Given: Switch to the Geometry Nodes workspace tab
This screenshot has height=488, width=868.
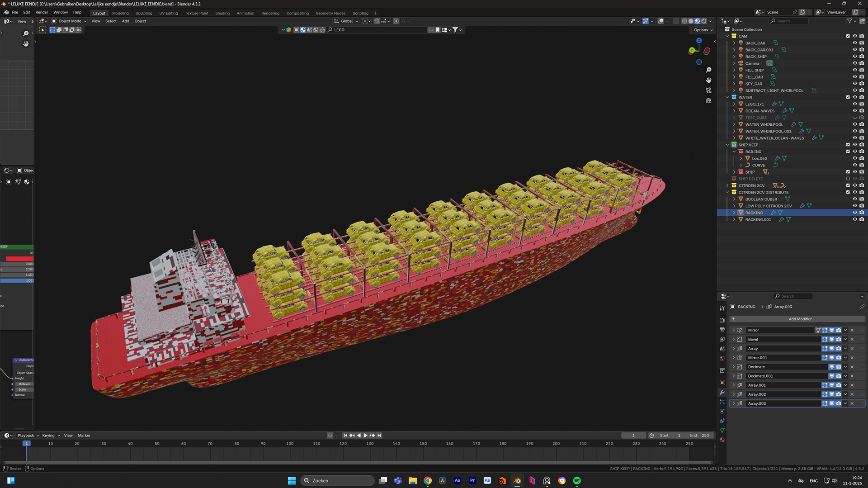Looking at the screenshot, I should (x=330, y=13).
